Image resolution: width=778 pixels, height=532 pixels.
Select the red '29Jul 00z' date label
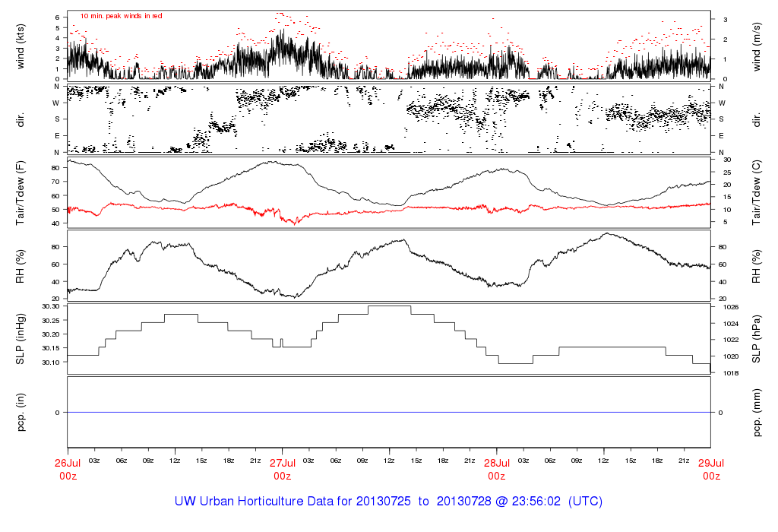711,470
